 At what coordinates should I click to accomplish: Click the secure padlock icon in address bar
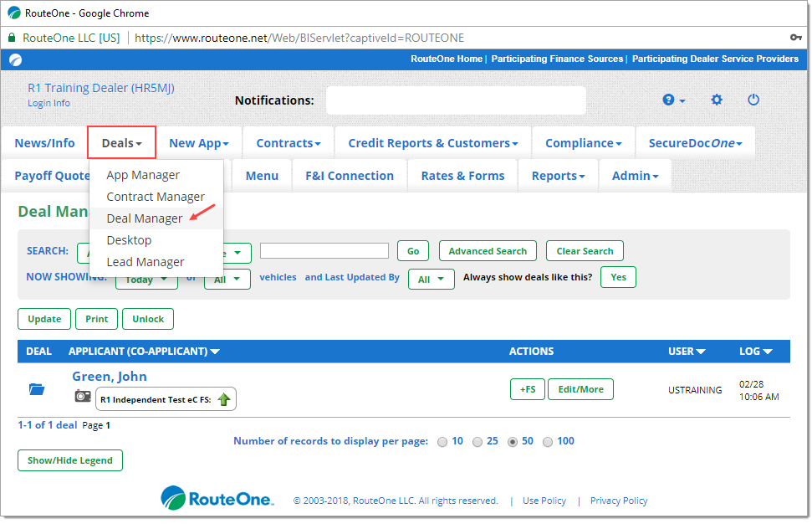(x=12, y=38)
